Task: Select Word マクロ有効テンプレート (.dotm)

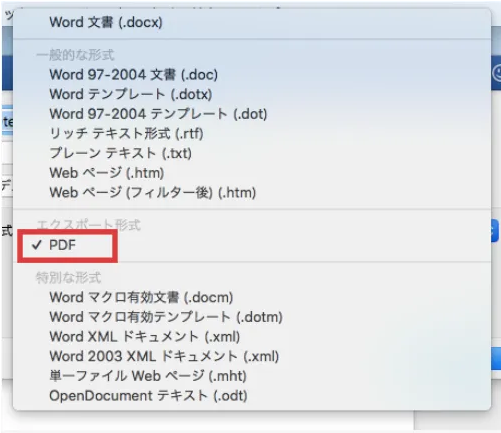Action: click(166, 317)
